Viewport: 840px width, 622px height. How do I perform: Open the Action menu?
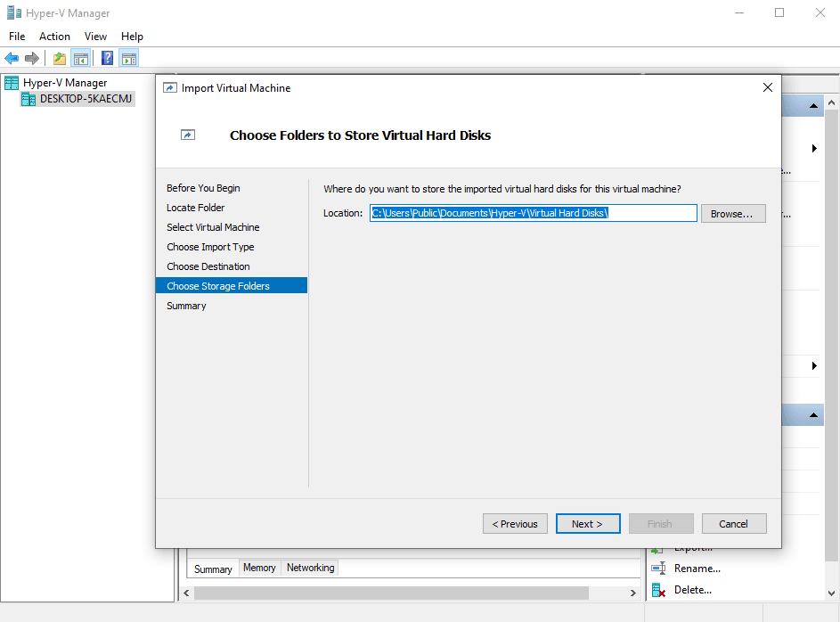click(54, 37)
